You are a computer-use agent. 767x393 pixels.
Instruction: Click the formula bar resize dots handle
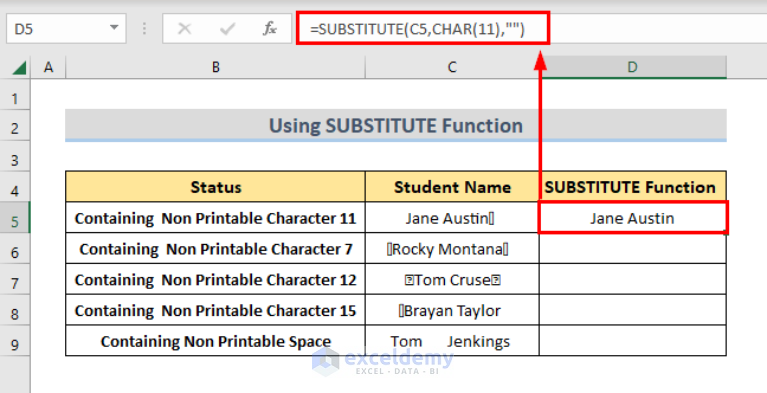144,29
